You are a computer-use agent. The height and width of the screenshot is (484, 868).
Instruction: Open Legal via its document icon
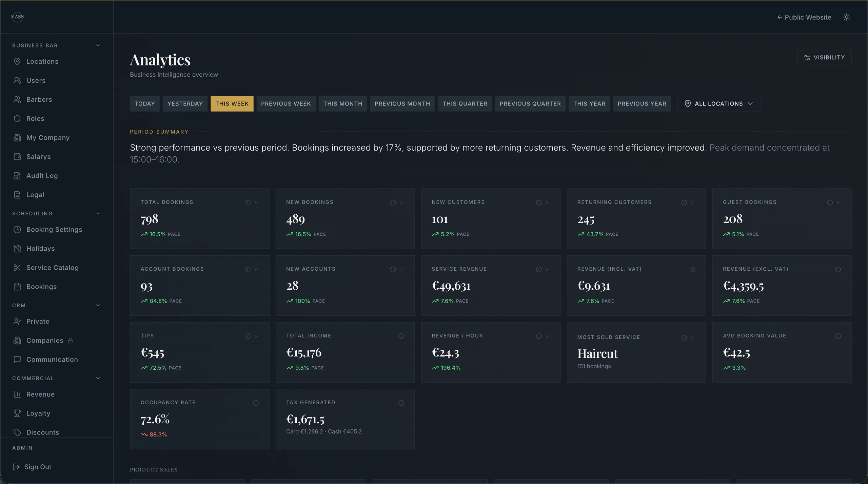(17, 195)
